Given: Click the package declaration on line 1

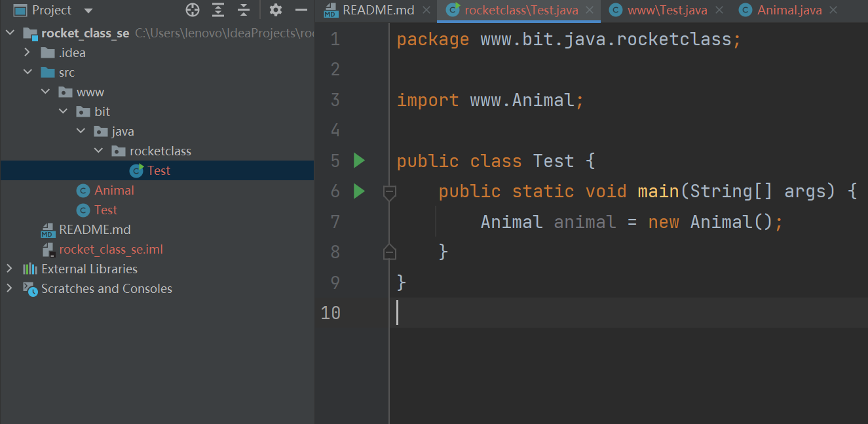Looking at the screenshot, I should 569,39.
